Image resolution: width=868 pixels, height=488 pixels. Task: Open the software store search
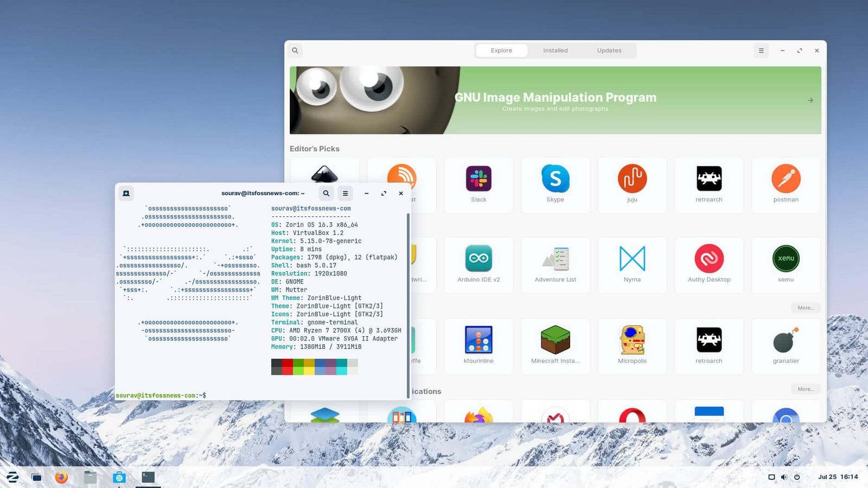coord(295,50)
